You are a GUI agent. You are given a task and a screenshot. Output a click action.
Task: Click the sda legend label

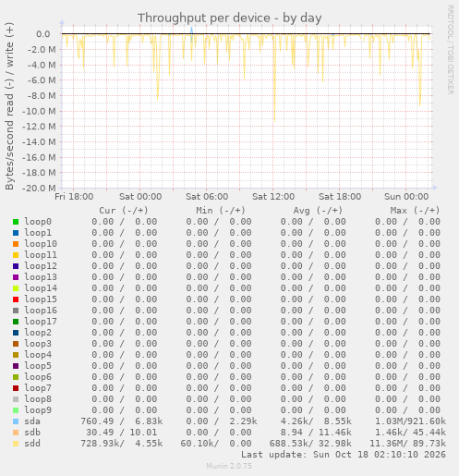tap(32, 421)
